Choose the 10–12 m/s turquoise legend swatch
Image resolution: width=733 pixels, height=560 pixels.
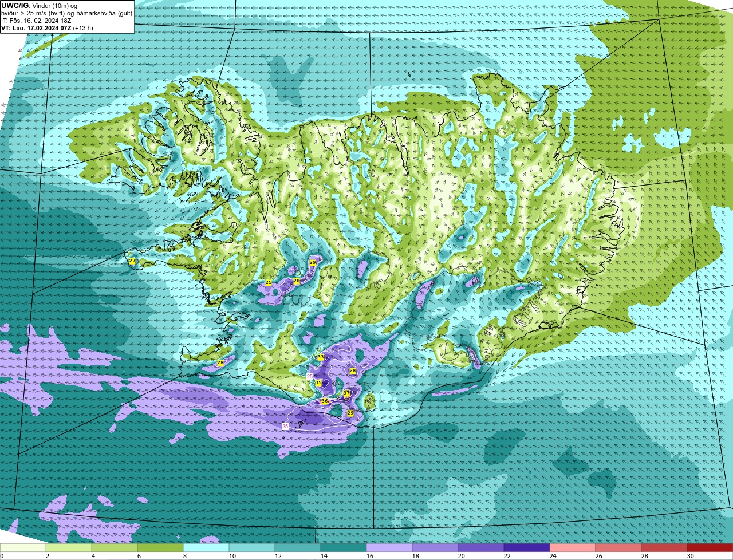[x=252, y=547]
